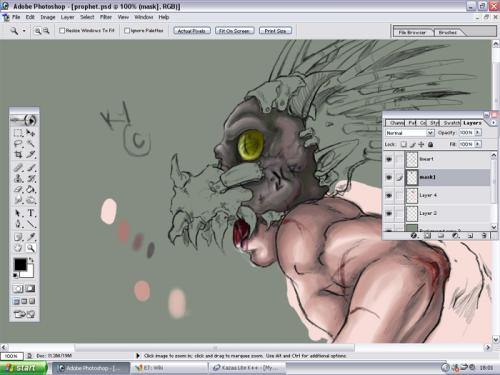This screenshot has height=375, width=500.
Task: Open the File menu
Action: pos(16,17)
